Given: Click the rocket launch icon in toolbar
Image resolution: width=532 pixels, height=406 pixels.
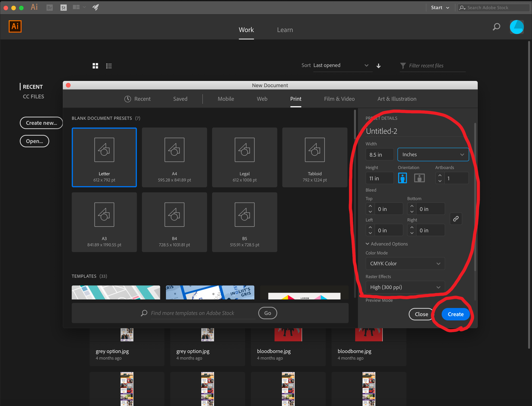Looking at the screenshot, I should (x=96, y=8).
